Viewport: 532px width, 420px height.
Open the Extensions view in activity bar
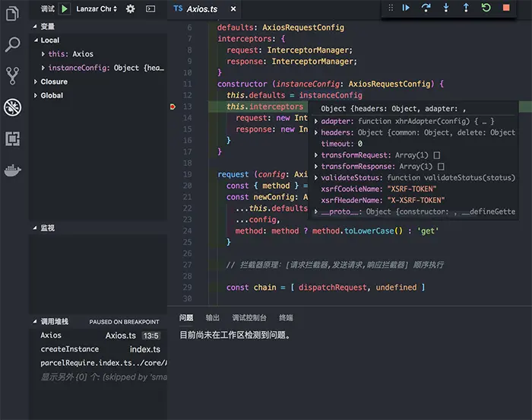12,138
